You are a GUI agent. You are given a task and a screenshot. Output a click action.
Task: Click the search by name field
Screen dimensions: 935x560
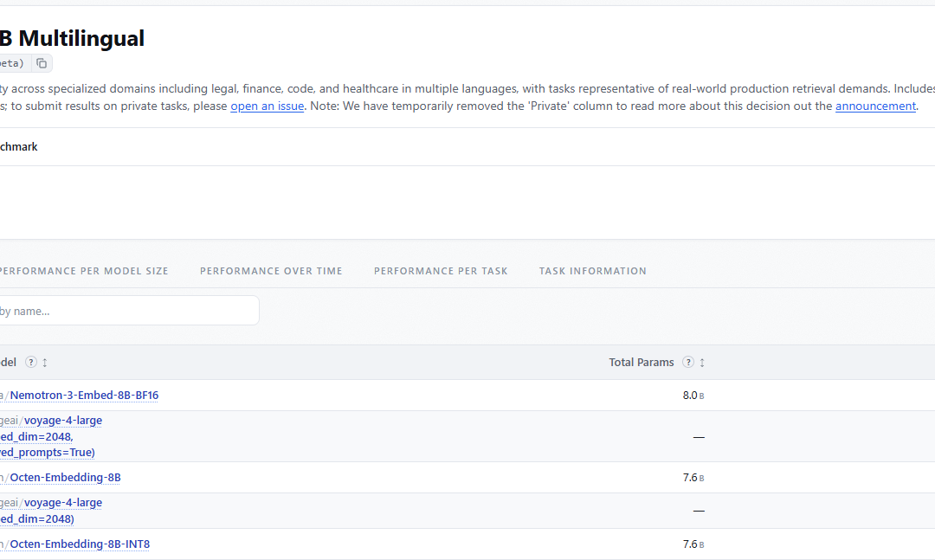click(x=128, y=311)
